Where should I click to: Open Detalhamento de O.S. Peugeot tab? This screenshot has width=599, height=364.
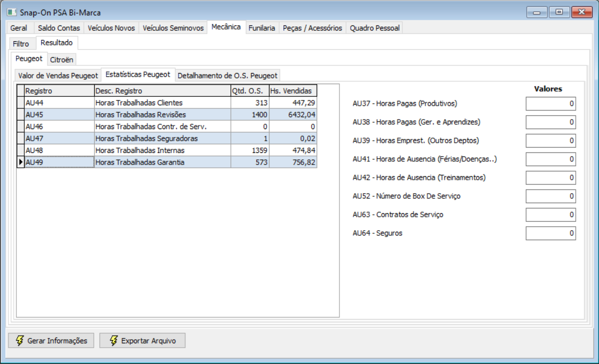tap(227, 76)
